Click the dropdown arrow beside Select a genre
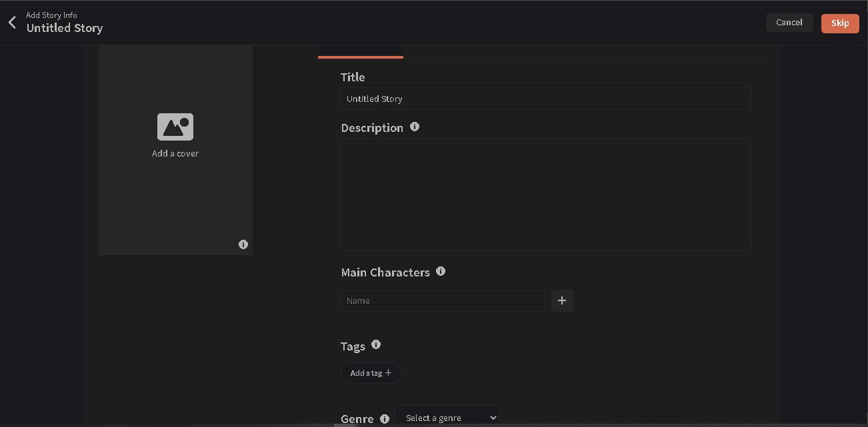 click(493, 417)
